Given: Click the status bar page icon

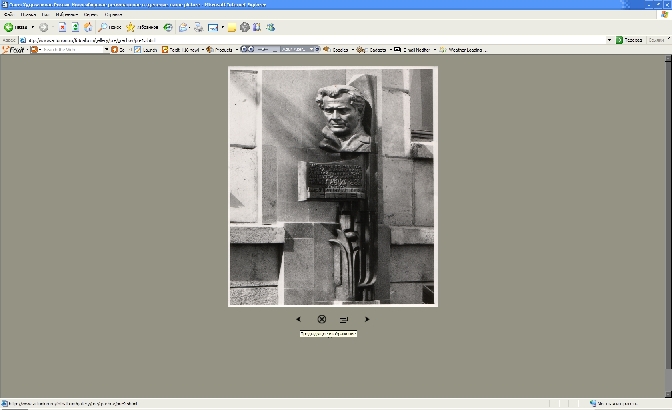Looking at the screenshot, I should (5, 404).
